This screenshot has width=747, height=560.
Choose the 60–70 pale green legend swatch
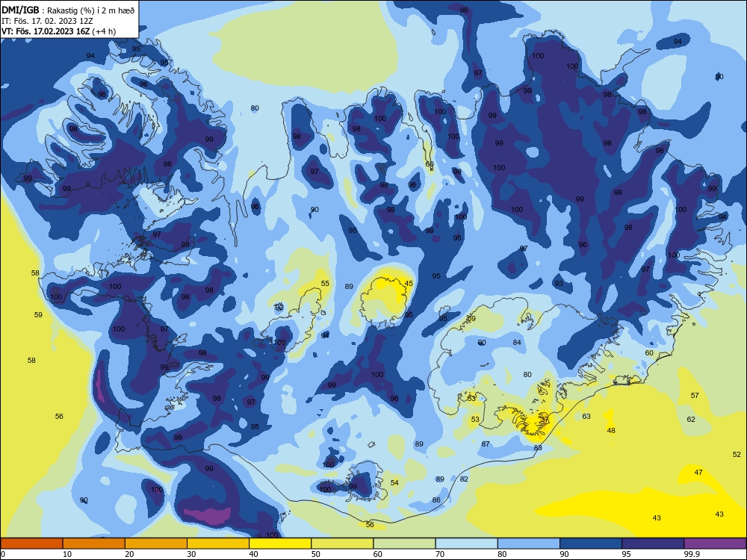(404, 544)
